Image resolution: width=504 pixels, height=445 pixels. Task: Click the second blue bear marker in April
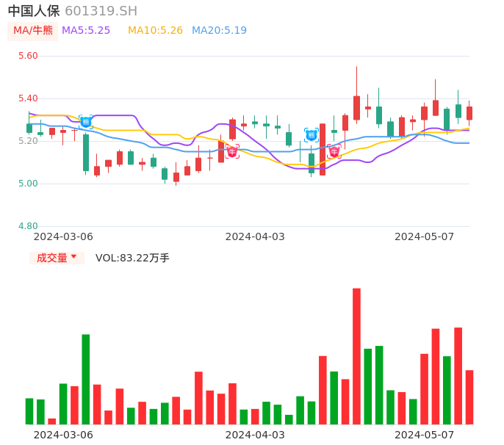click(x=312, y=135)
